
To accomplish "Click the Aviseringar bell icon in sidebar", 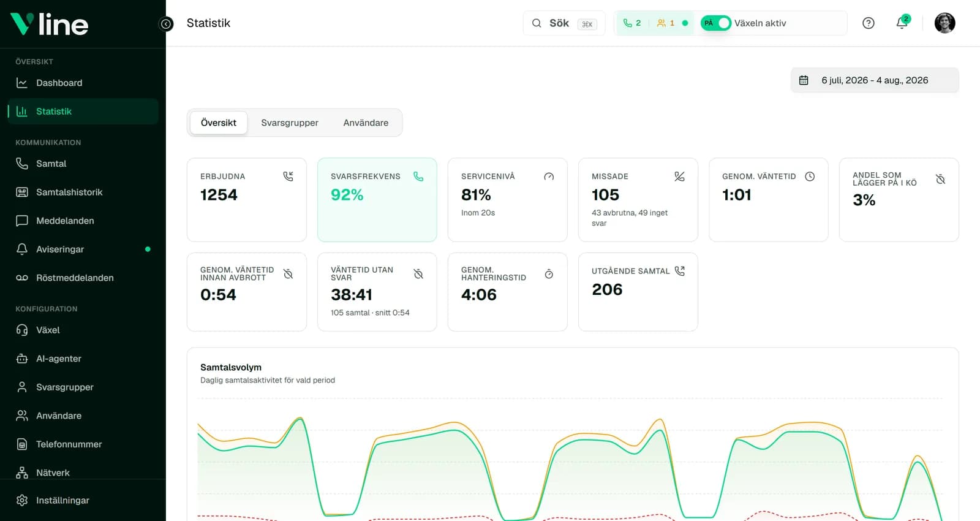I will [22, 249].
